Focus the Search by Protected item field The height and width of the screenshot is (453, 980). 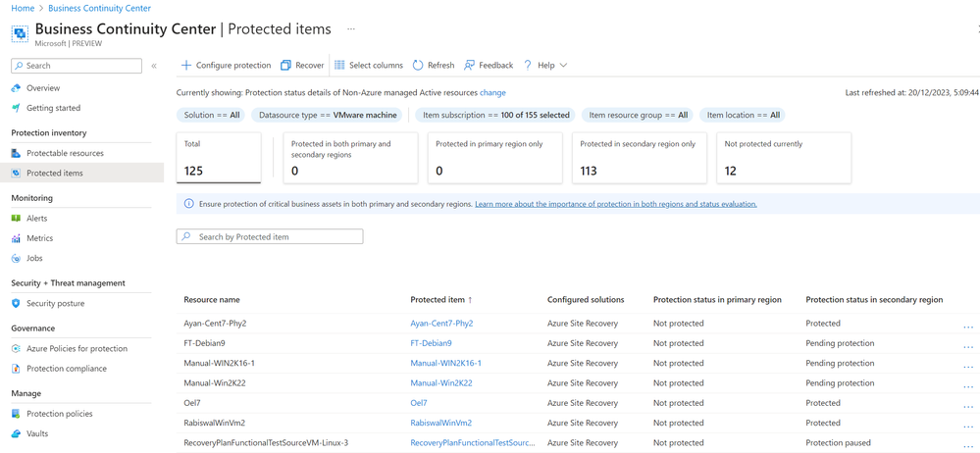(270, 237)
